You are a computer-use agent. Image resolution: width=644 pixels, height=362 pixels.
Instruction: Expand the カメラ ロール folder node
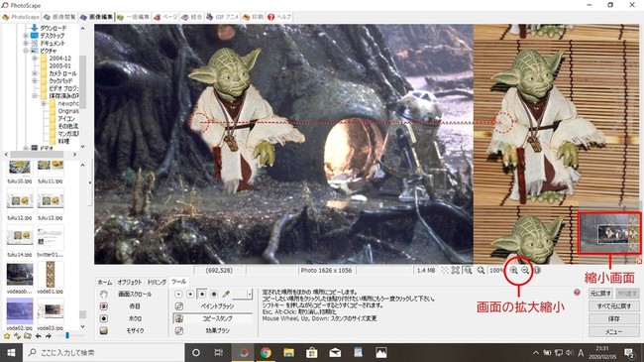(x=35, y=73)
